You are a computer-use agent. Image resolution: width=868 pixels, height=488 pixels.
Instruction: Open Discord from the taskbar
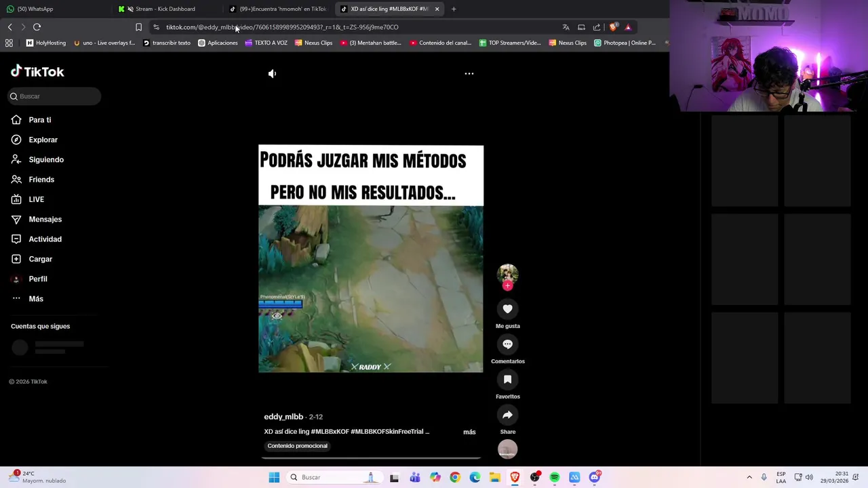[x=595, y=477]
